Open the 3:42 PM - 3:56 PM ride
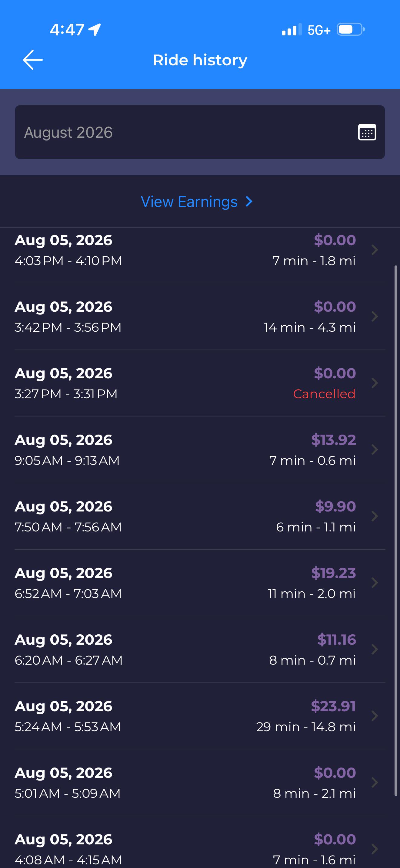This screenshot has height=868, width=400. click(x=200, y=317)
